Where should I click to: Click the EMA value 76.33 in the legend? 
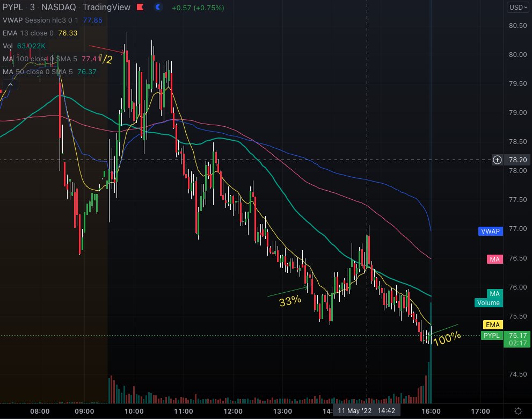tap(68, 33)
